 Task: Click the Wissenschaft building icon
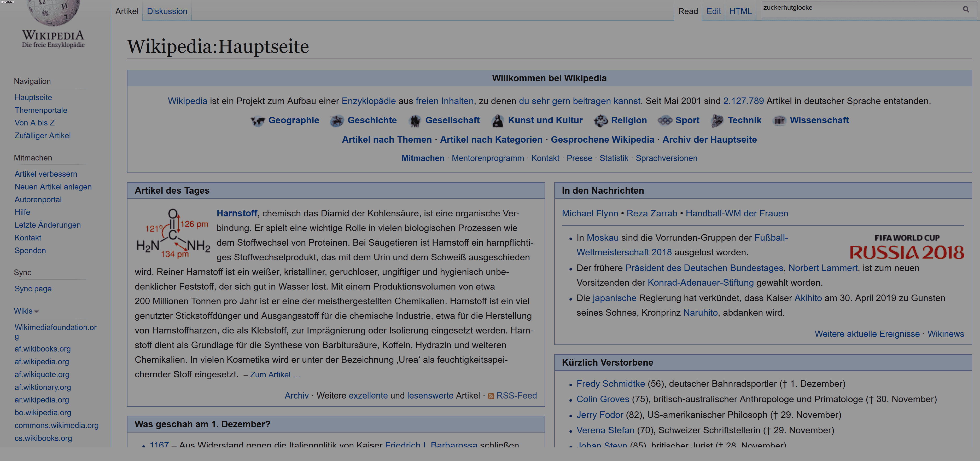pos(779,121)
